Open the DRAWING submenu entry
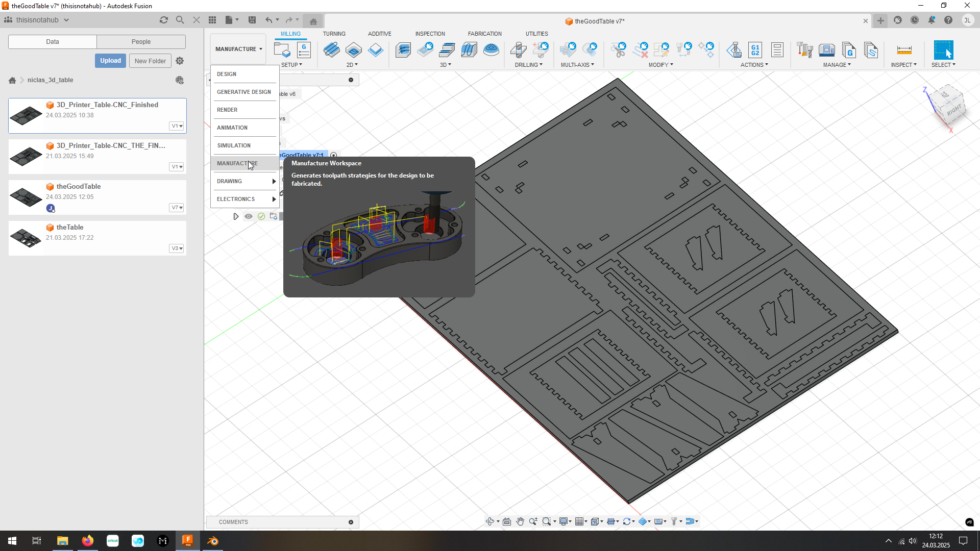 coord(245,181)
